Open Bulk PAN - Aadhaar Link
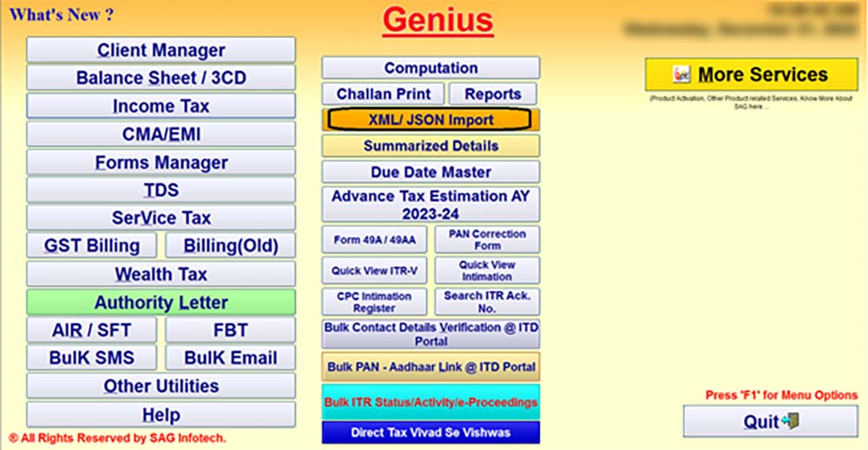Image resolution: width=868 pixels, height=450 pixels. tap(431, 367)
